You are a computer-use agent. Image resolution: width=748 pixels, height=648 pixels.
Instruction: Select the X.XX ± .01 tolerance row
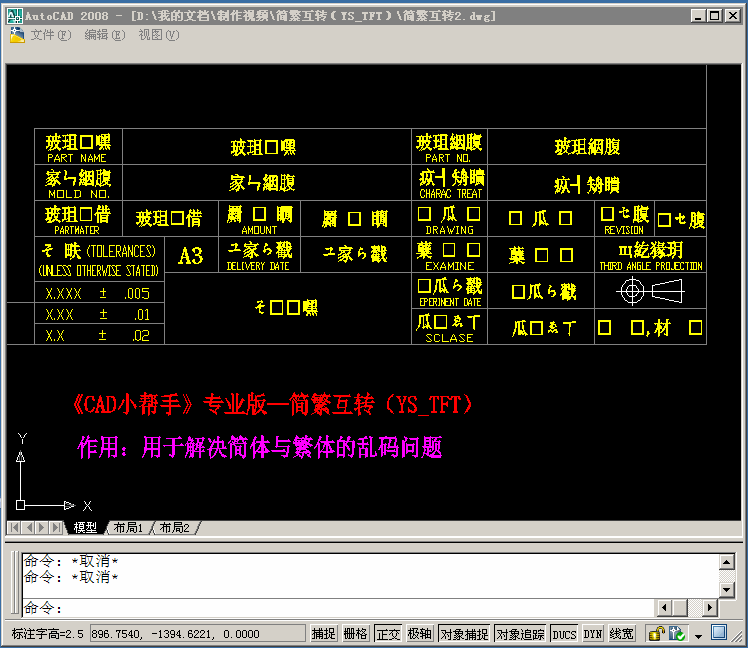click(98, 314)
